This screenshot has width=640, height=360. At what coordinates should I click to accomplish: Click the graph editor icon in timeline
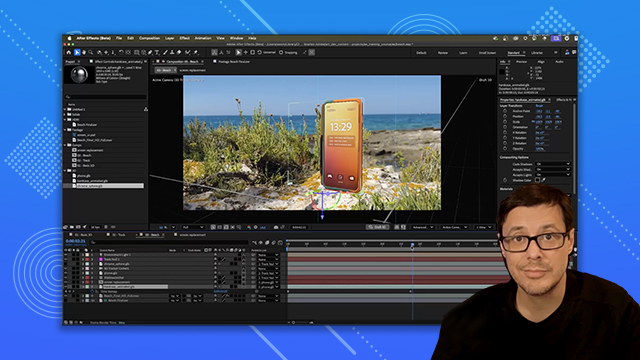280,242
